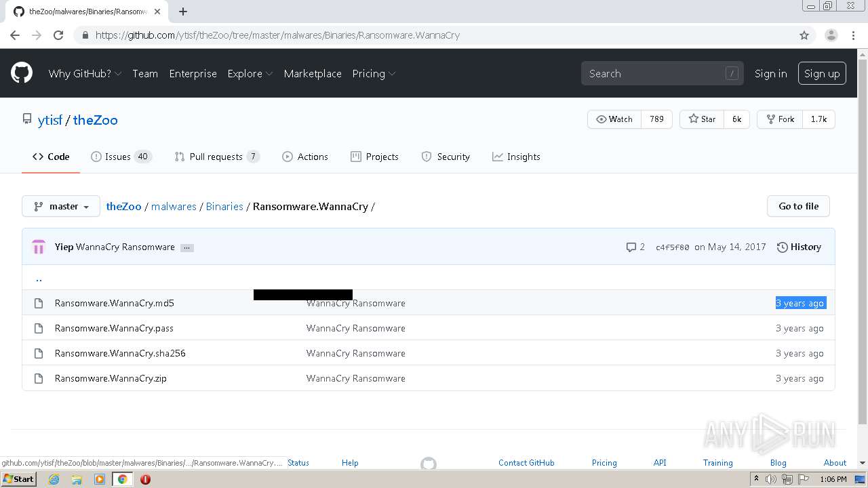Image resolution: width=868 pixels, height=488 pixels.
Task: Switch to the Insights tab
Action: pyautogui.click(x=516, y=157)
